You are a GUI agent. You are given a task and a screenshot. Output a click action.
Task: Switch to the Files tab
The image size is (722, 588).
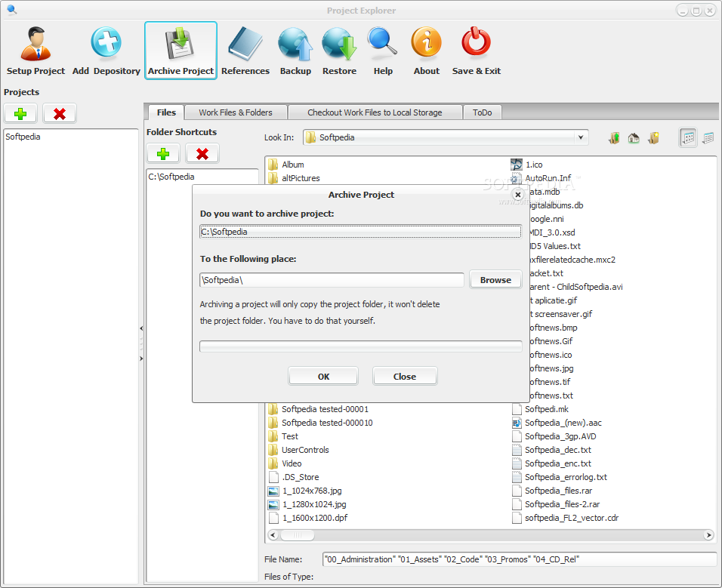pyautogui.click(x=166, y=112)
